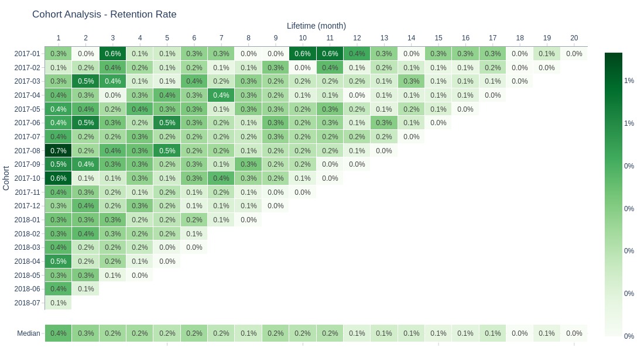
Task: Click the 0.1% cell in 2018-07 row
Action: [x=59, y=302]
